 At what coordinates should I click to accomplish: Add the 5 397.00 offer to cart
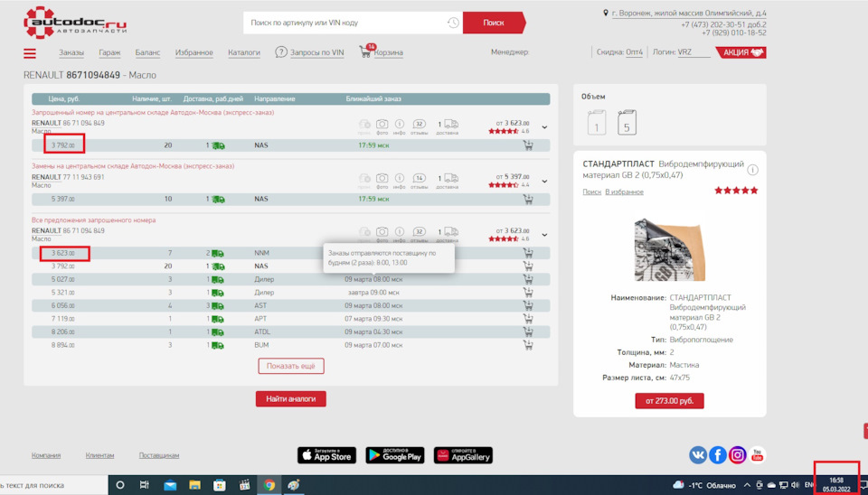[528, 199]
